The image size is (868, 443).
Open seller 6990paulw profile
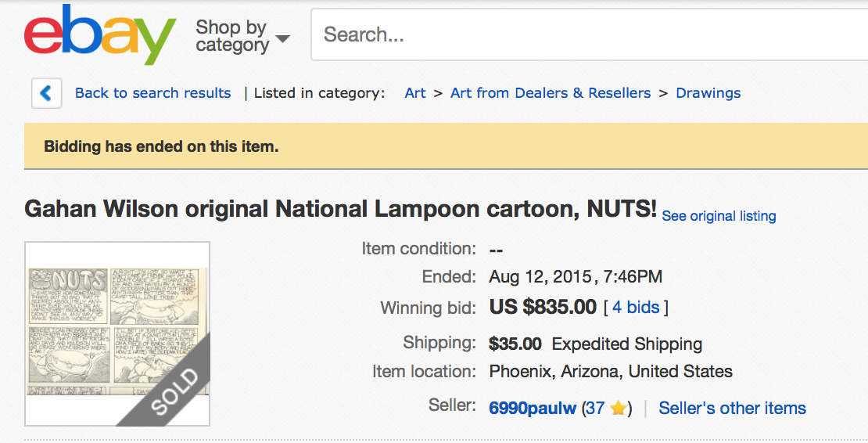pos(533,408)
